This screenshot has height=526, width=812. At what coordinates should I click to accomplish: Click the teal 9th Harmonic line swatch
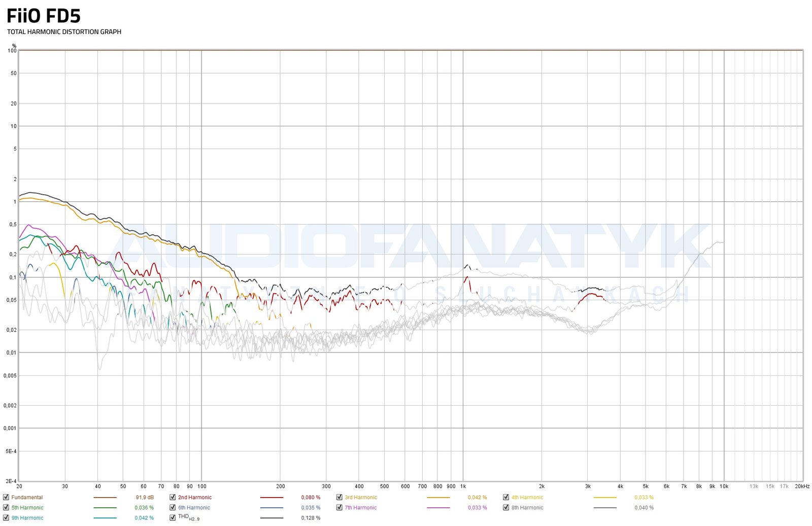tap(105, 518)
